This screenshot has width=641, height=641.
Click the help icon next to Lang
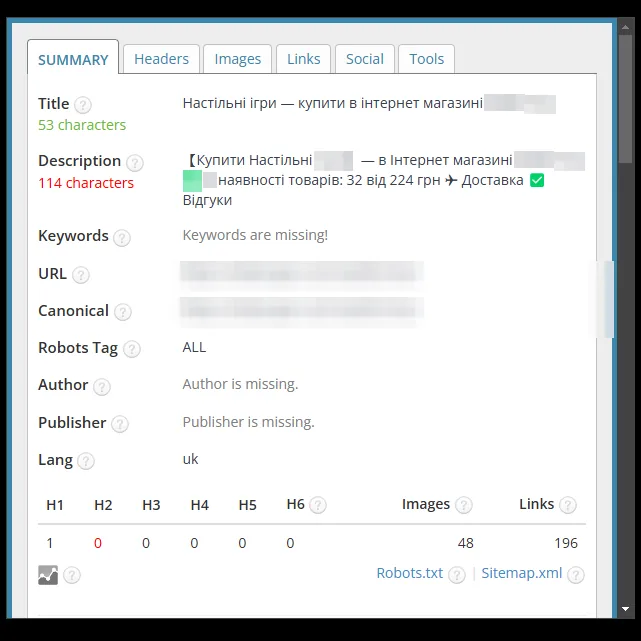[86, 461]
